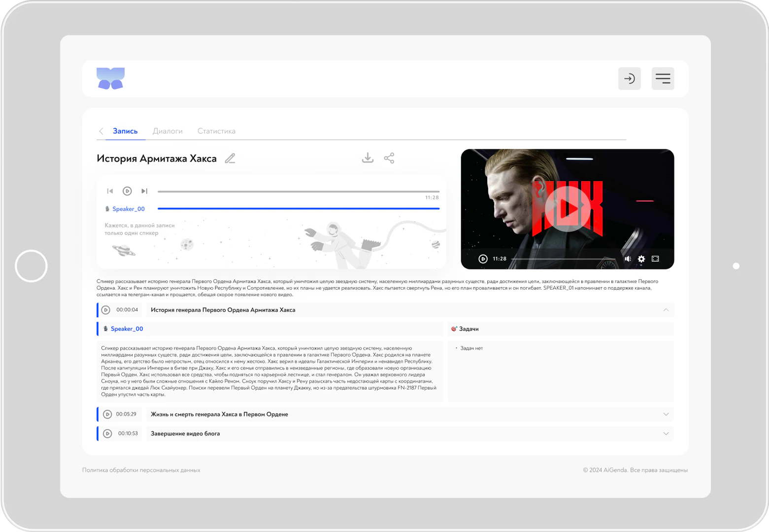Open the personal data policy link
Viewport: 769px width, 532px height.
coord(141,470)
